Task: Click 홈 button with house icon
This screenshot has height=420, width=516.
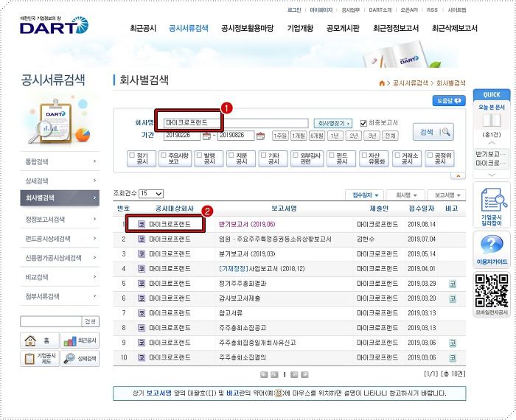Action: (40, 340)
